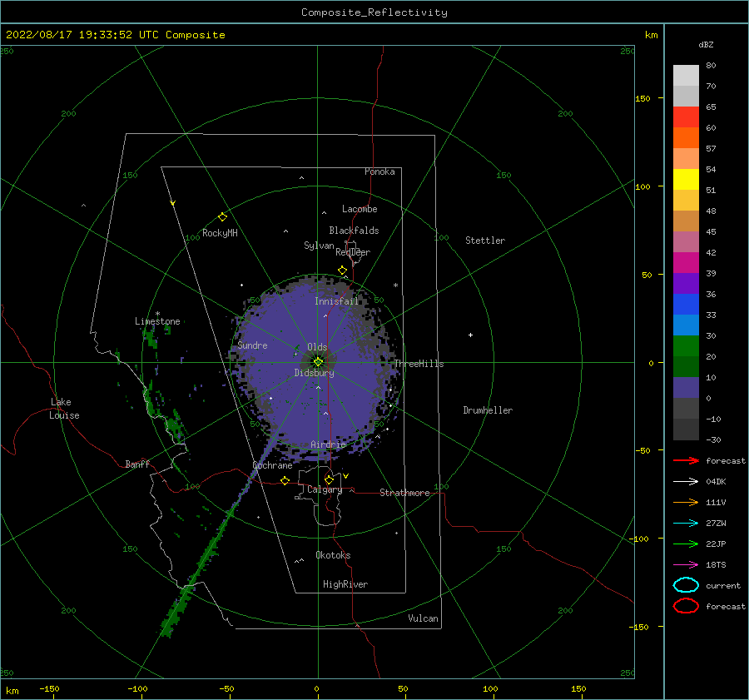Image resolution: width=749 pixels, height=700 pixels.
Task: Click the yellow diamond marker inside Calgary
Action: pos(329,479)
